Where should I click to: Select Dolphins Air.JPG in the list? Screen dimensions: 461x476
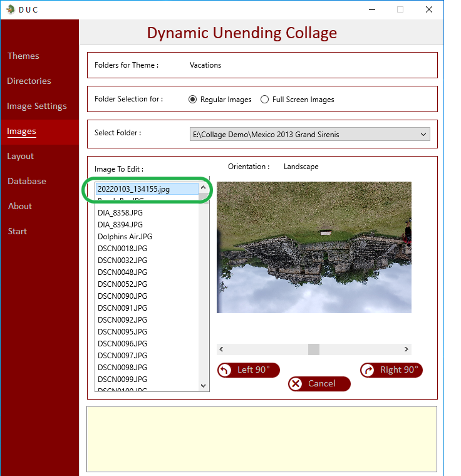(125, 237)
